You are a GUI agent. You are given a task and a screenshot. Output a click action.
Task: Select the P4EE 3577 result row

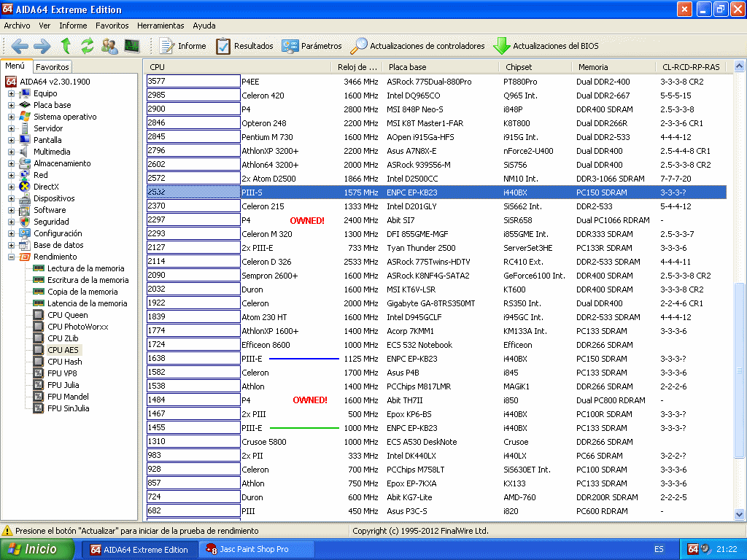pos(436,82)
